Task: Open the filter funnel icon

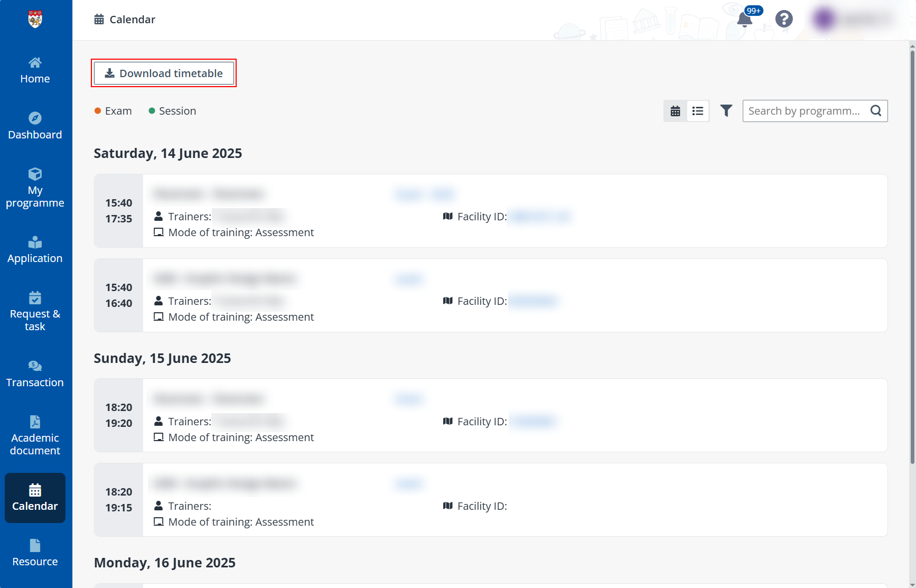Action: coord(726,111)
